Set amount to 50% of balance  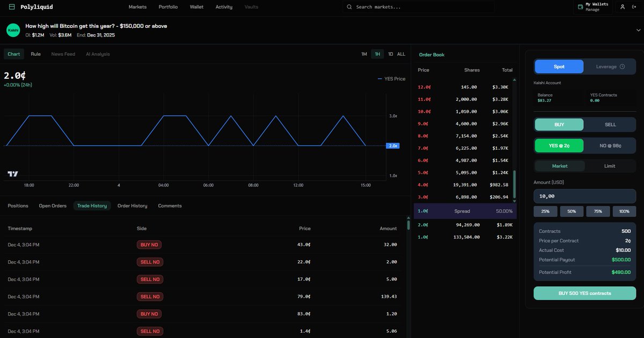click(572, 211)
